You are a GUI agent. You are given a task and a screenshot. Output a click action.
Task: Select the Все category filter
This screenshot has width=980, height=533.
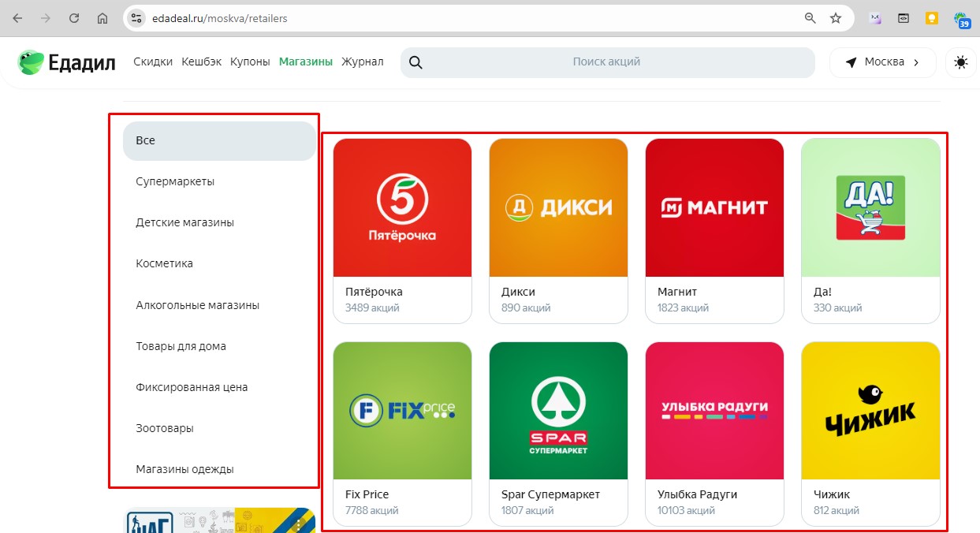pyautogui.click(x=219, y=140)
